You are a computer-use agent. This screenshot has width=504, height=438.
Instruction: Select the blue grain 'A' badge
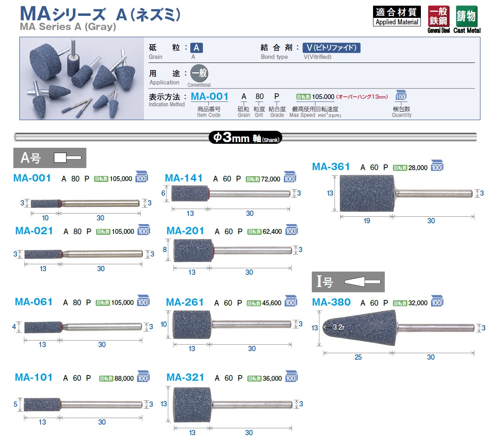[x=196, y=48]
